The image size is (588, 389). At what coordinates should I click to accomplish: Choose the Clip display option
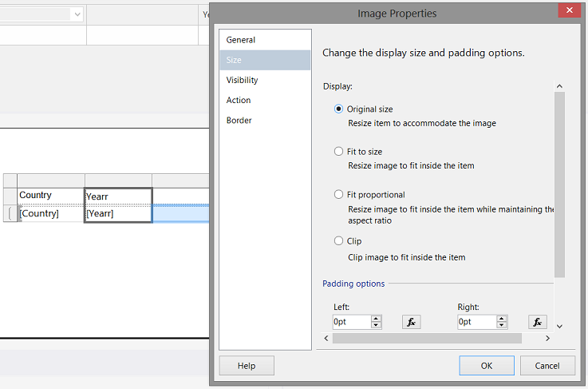339,241
